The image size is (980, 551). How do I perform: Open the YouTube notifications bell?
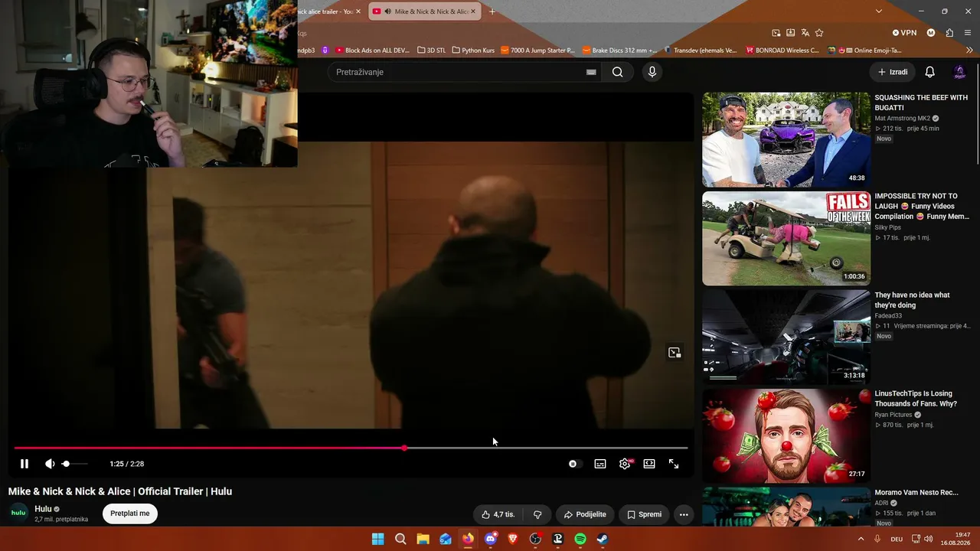coord(929,72)
